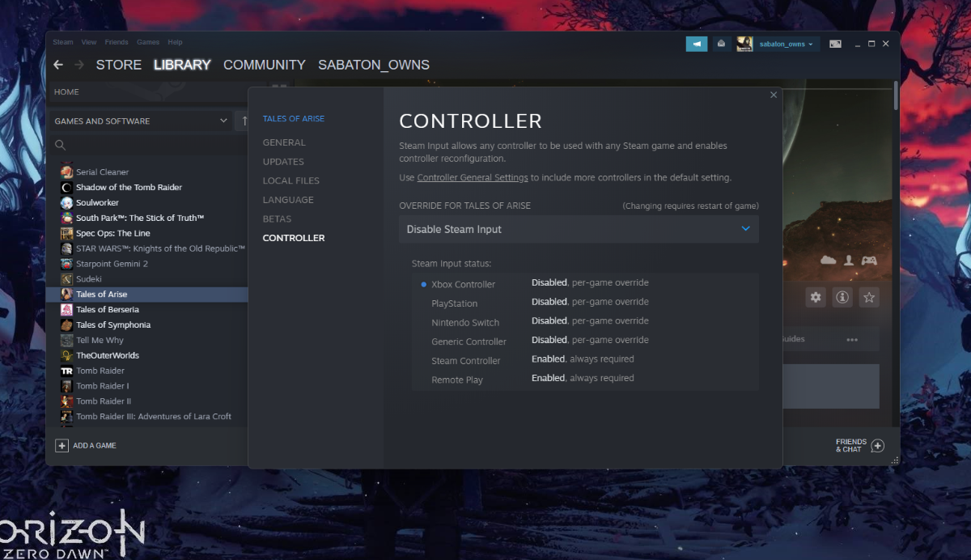
Task: Click the Add a Game plus icon
Action: [x=61, y=446]
